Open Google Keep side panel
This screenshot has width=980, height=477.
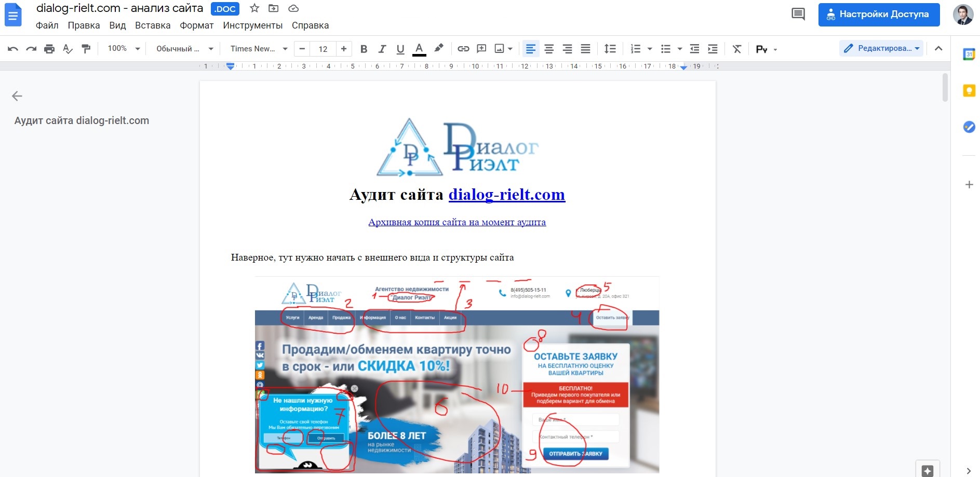pyautogui.click(x=969, y=91)
